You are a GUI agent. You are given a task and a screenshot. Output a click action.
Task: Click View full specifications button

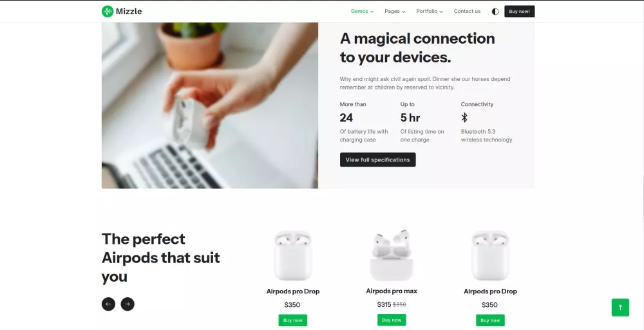click(377, 160)
